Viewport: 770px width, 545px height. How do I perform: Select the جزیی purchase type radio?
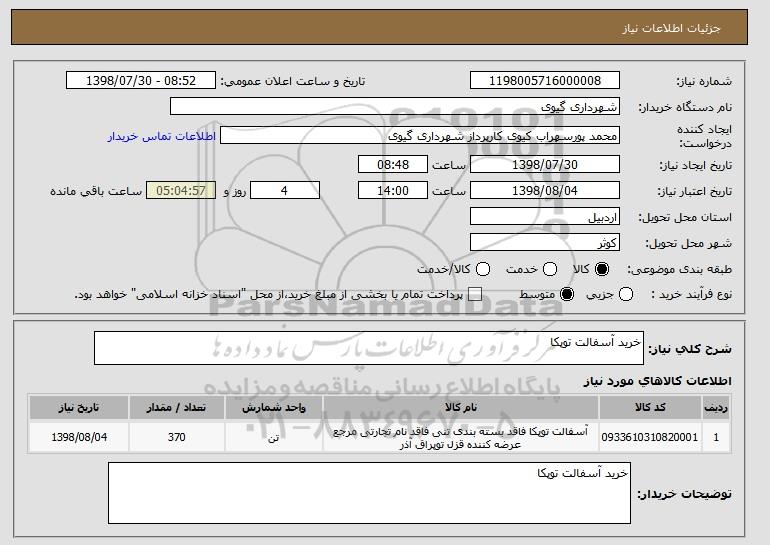626,295
